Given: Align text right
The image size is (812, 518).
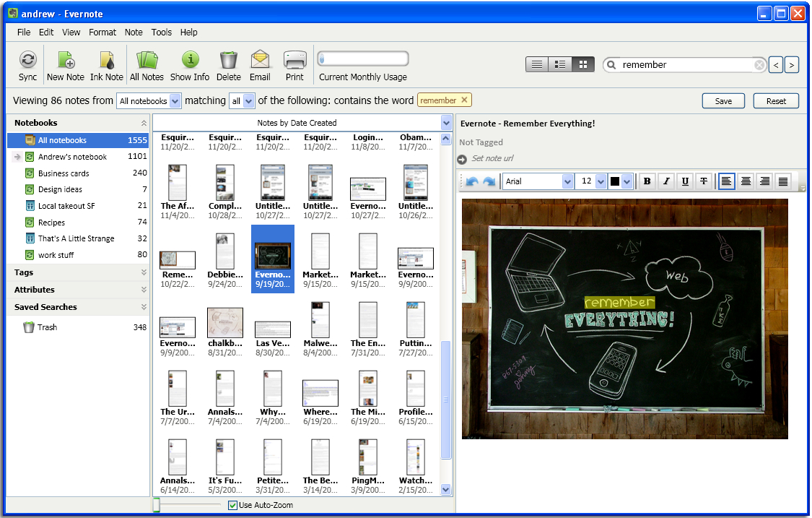Looking at the screenshot, I should point(764,181).
